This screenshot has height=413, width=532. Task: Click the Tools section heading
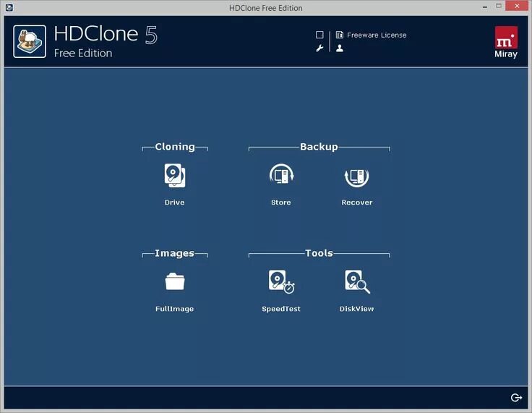tap(319, 253)
